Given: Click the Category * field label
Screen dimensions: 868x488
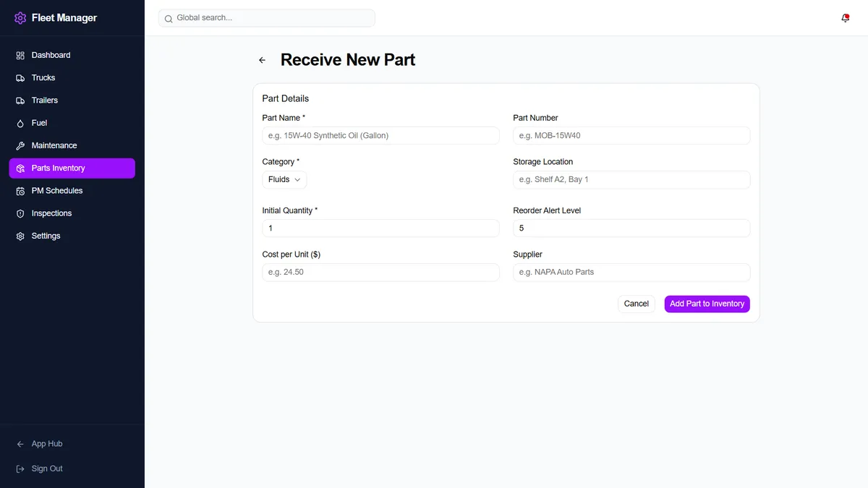Looking at the screenshot, I should [x=281, y=162].
